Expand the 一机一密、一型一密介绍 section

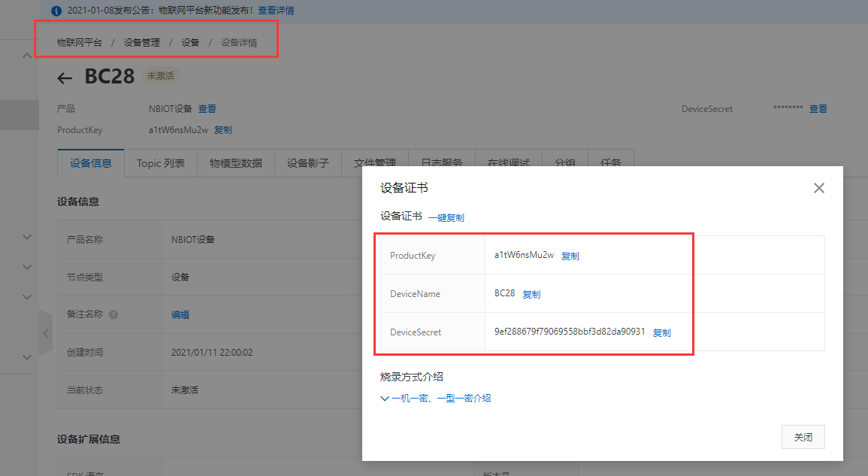coord(436,397)
